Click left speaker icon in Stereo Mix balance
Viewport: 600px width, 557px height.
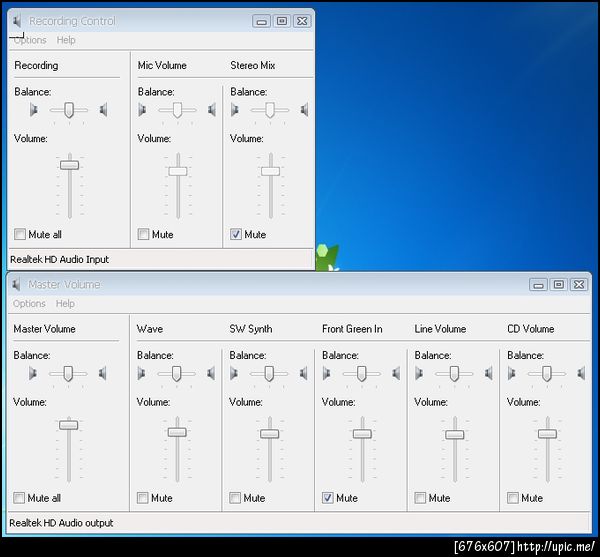[x=235, y=110]
